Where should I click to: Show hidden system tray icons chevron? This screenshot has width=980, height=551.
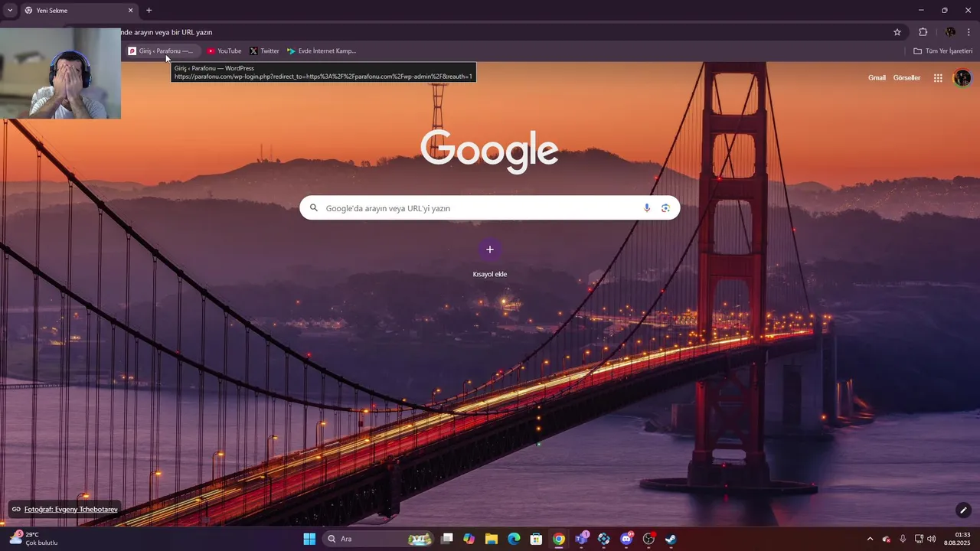pos(870,539)
